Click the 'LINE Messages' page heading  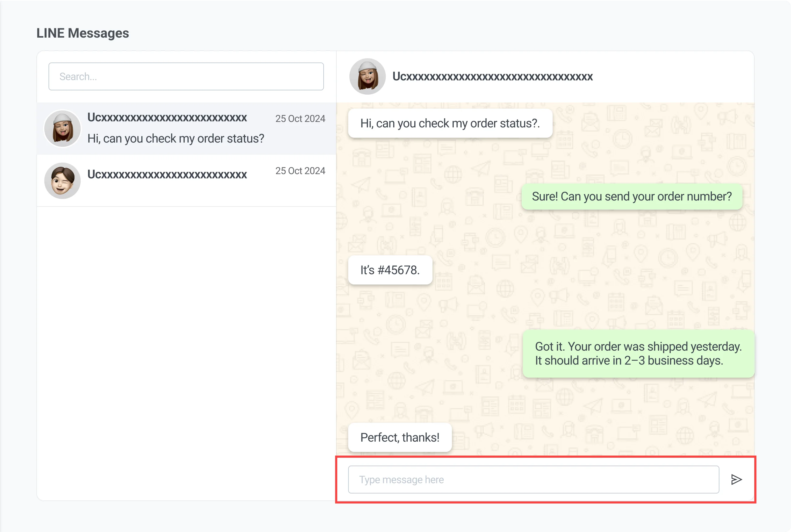point(82,33)
